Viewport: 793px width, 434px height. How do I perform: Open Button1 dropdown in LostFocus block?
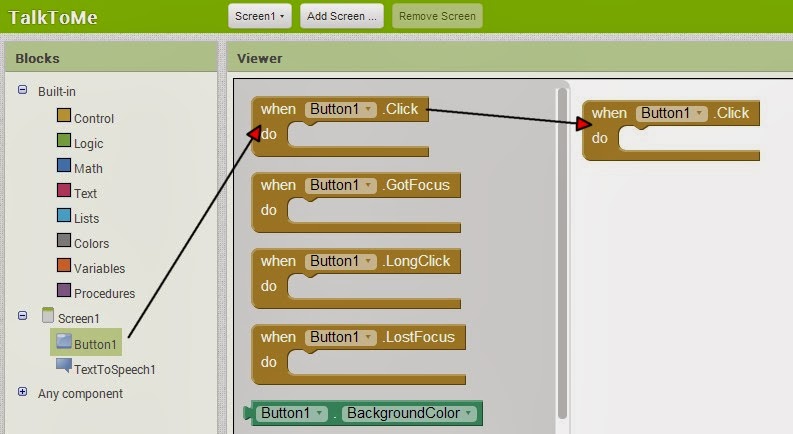340,337
